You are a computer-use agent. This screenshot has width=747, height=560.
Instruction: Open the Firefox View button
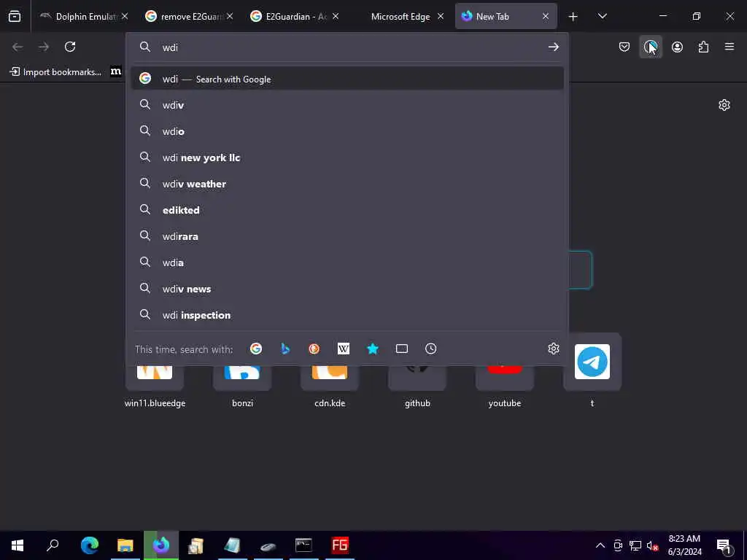[x=15, y=17]
